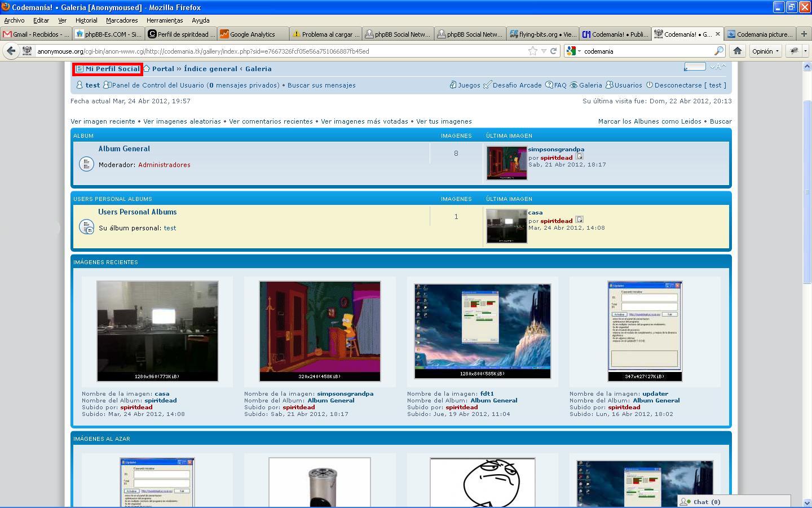This screenshot has width=812, height=508.
Task: Open the casa recent image thumbnail
Action: (x=157, y=331)
